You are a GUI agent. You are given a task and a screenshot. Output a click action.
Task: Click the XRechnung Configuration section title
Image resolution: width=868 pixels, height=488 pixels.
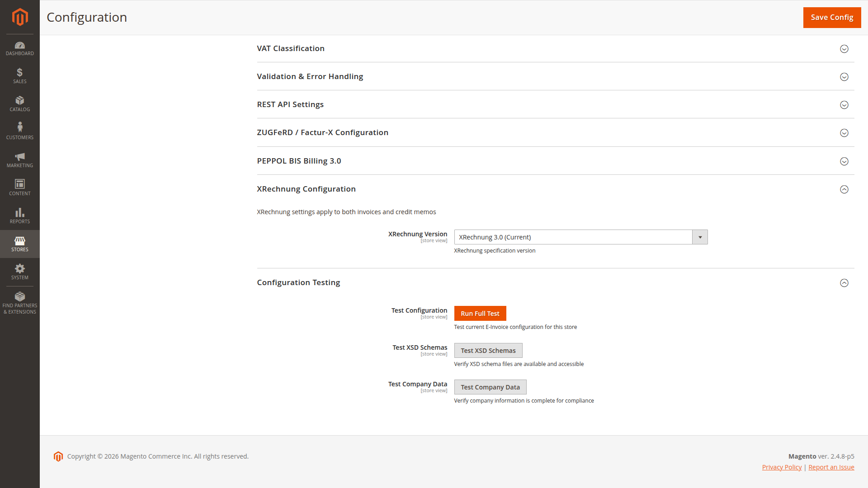[x=306, y=189]
